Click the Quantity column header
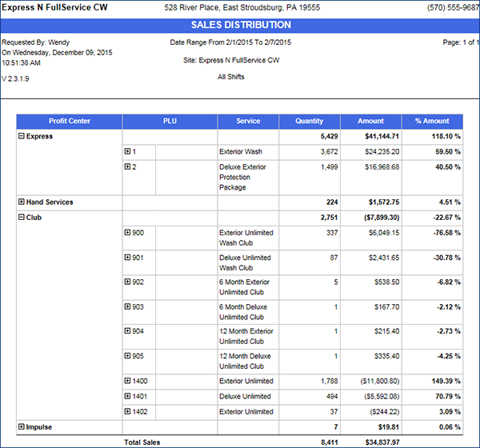The height and width of the screenshot is (448, 480). click(x=310, y=122)
